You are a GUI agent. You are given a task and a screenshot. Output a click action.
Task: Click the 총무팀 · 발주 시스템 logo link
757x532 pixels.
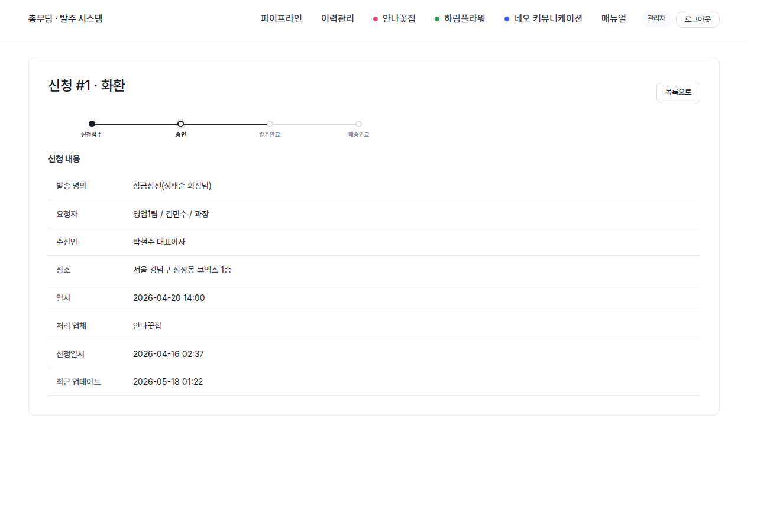point(65,18)
